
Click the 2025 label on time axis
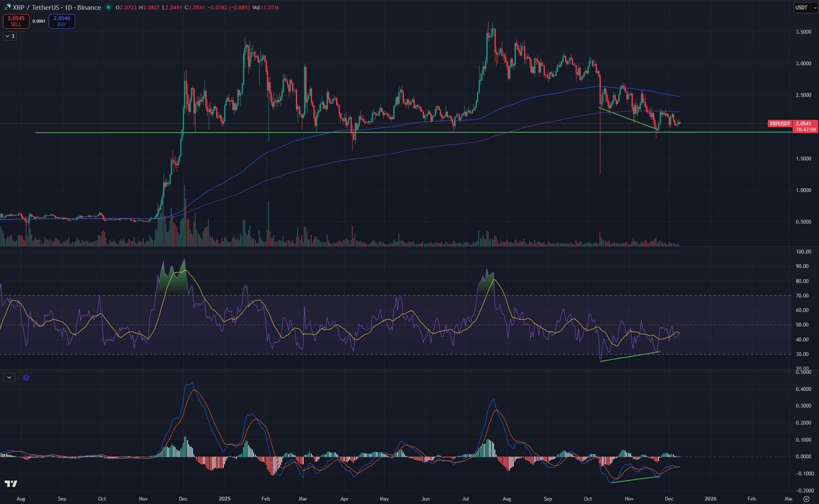pyautogui.click(x=224, y=498)
